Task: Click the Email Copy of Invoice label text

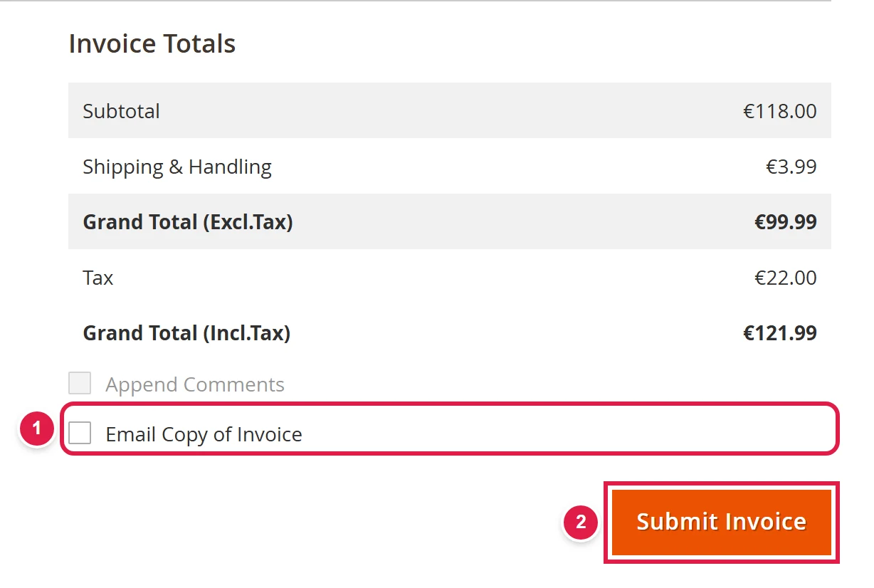Action: [x=204, y=434]
